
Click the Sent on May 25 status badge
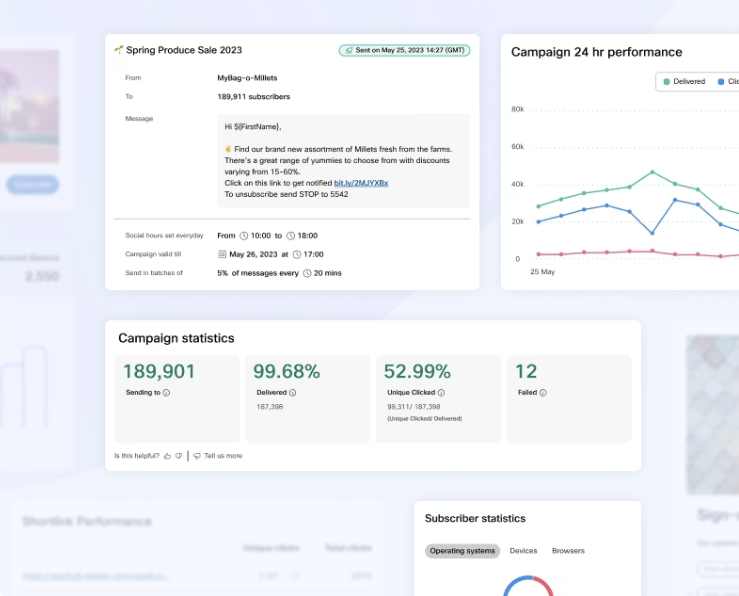coord(404,50)
